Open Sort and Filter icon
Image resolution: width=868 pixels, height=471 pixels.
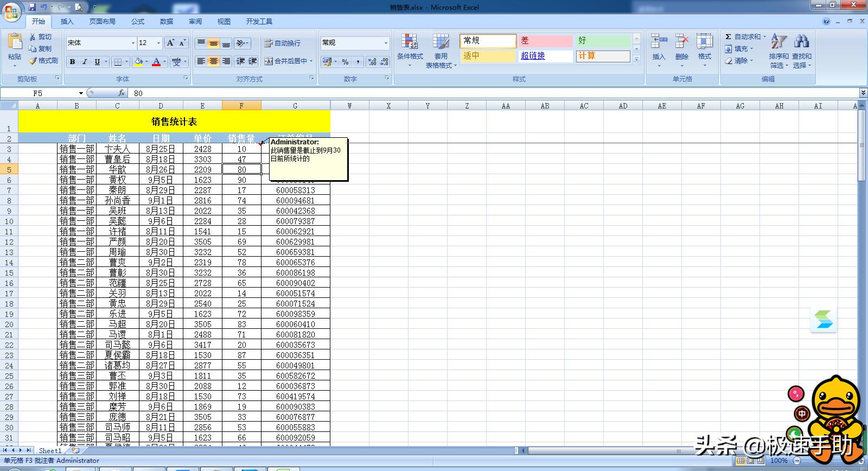pos(778,42)
